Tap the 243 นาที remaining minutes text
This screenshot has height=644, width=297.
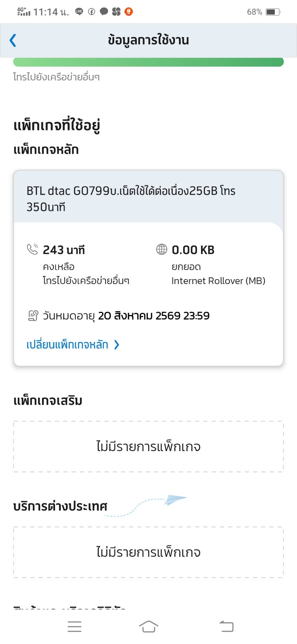point(64,250)
